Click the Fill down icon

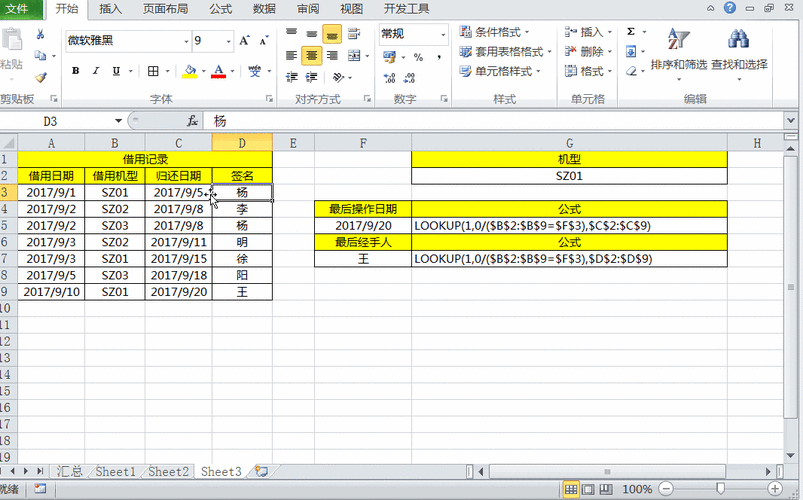tap(631, 51)
